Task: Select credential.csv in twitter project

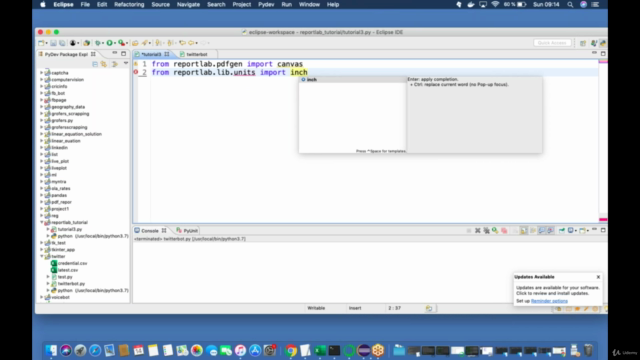Action: [x=72, y=263]
